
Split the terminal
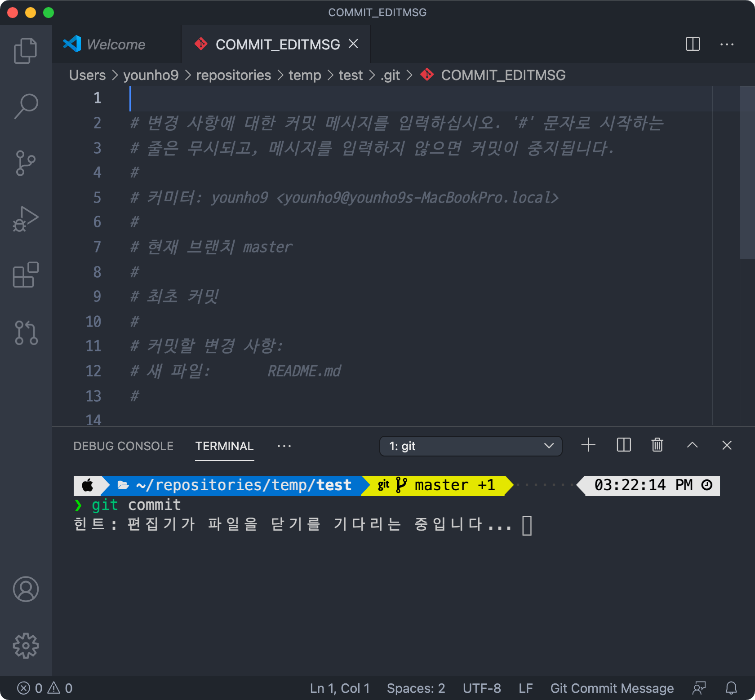tap(624, 445)
